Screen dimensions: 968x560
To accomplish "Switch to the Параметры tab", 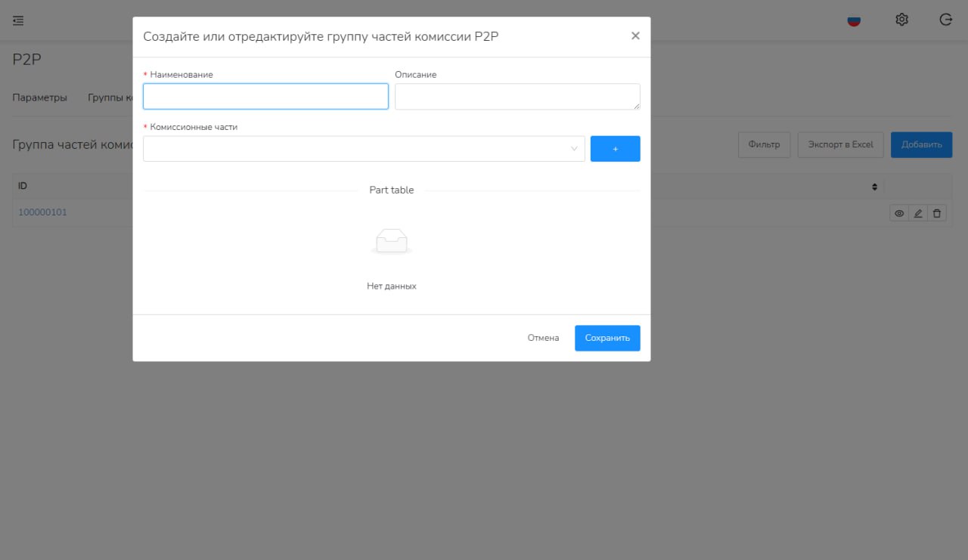I will coord(40,97).
